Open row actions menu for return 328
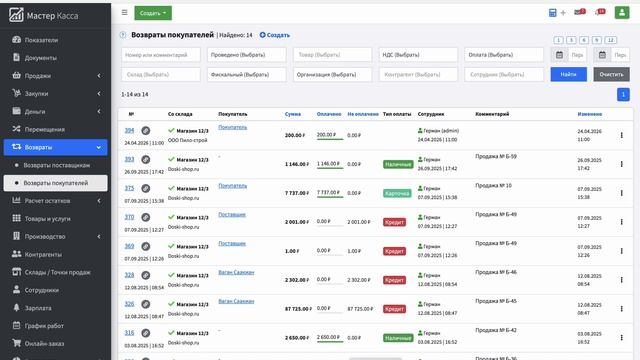The height and width of the screenshot is (360, 640). pos(622,280)
